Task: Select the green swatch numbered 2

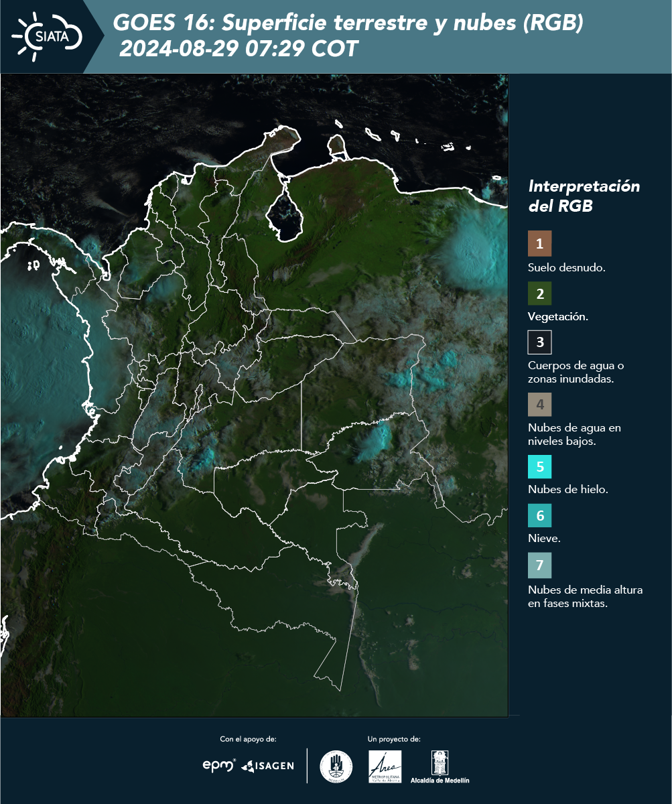Action: (x=539, y=293)
